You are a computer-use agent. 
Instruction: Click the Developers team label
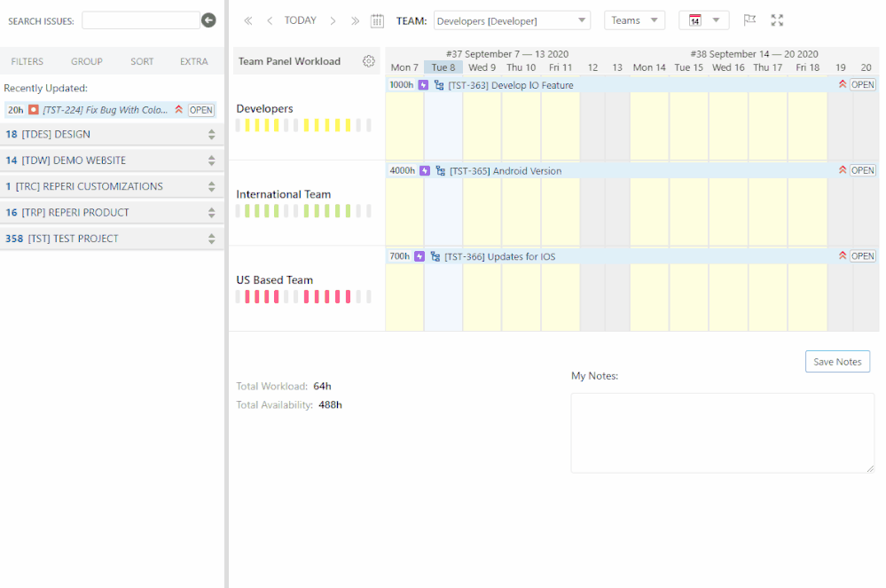[x=264, y=108]
